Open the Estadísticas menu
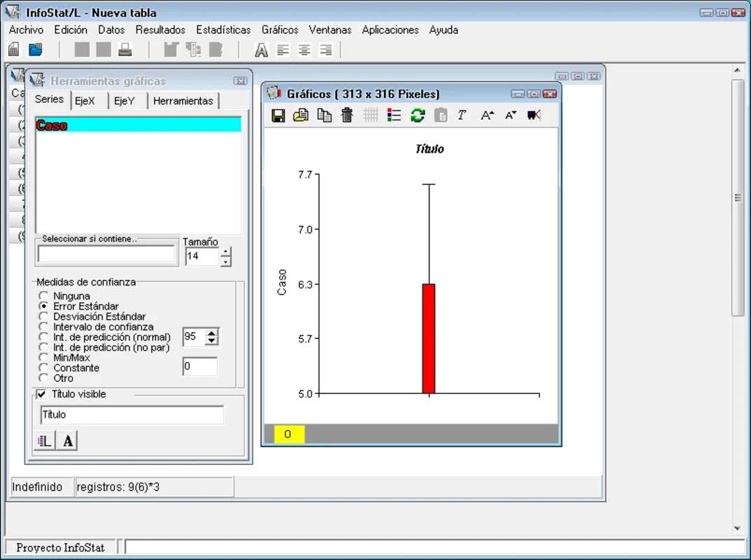The image size is (751, 560). (x=223, y=30)
